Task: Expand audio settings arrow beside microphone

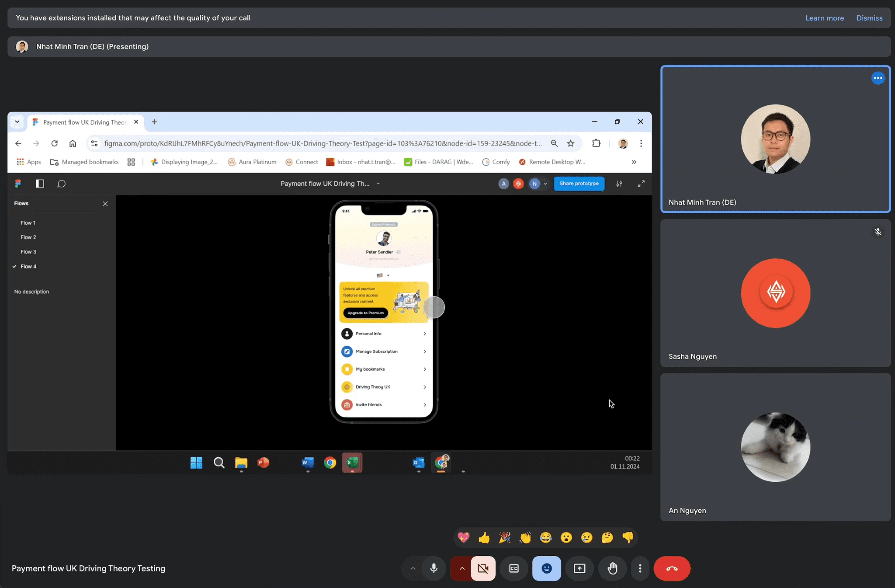Action: [x=413, y=568]
